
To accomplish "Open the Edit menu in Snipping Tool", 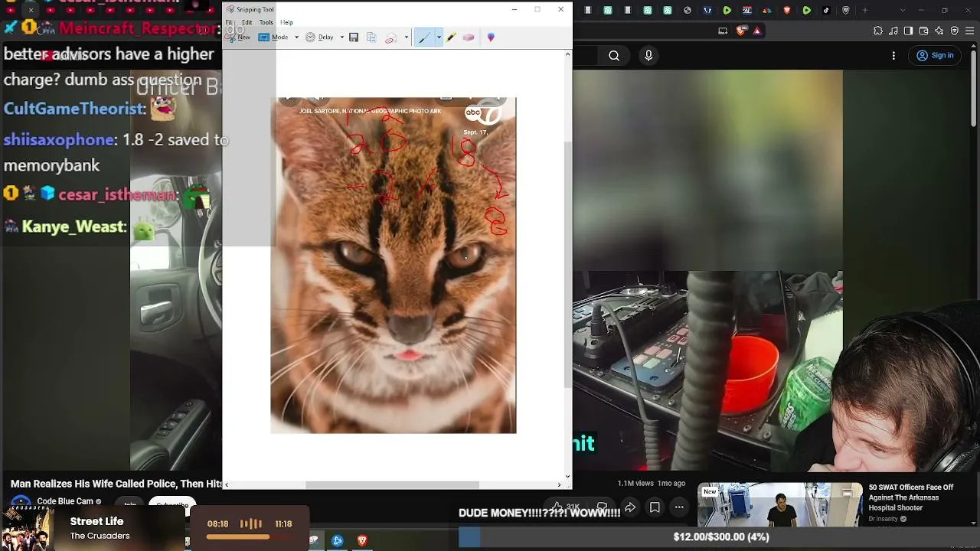I will [x=247, y=22].
